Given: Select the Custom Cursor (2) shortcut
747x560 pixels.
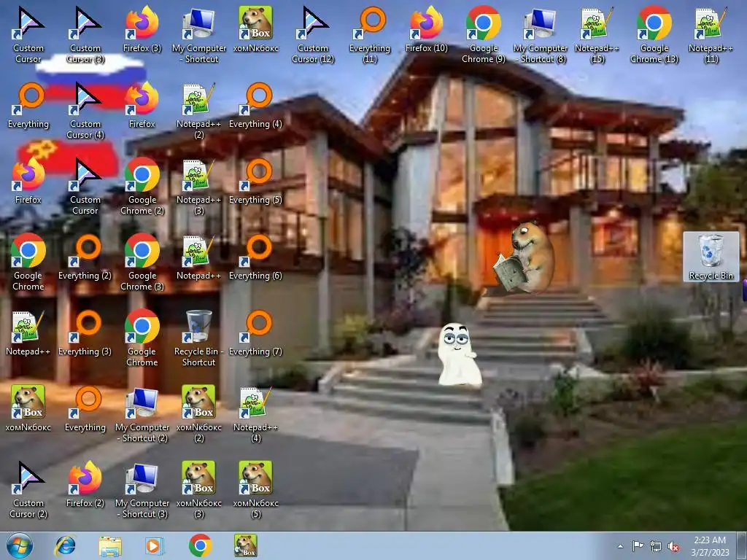Looking at the screenshot, I should pos(28,489).
